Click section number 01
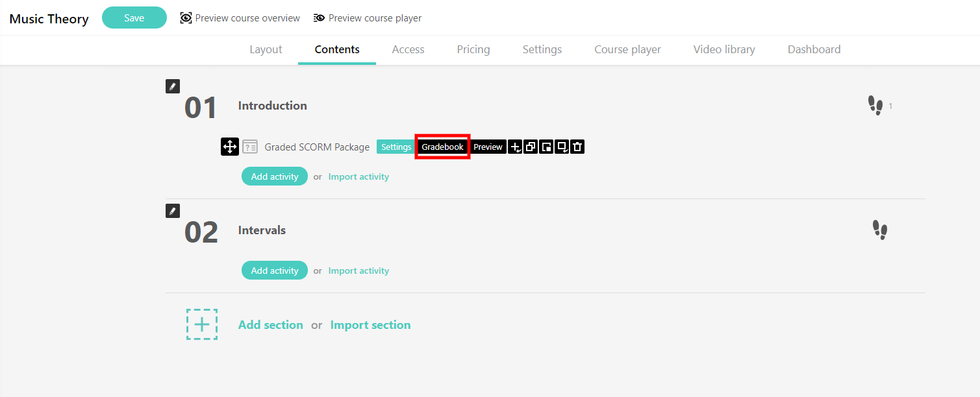Image resolution: width=980 pixels, height=397 pixels. tap(201, 108)
